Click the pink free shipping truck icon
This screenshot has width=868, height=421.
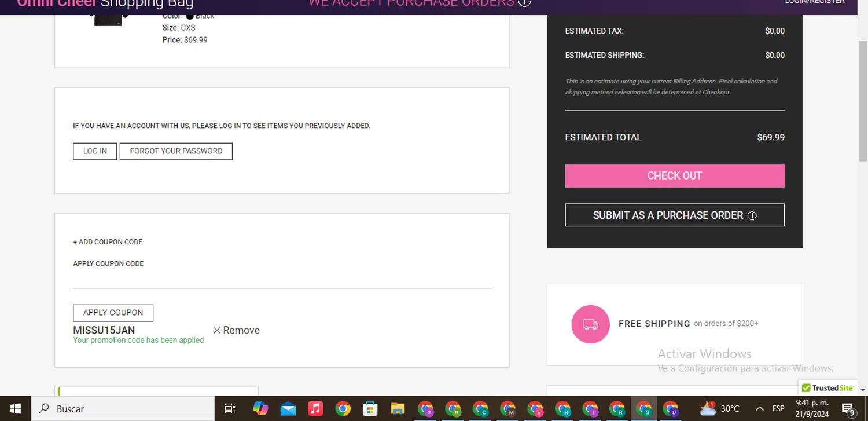590,324
